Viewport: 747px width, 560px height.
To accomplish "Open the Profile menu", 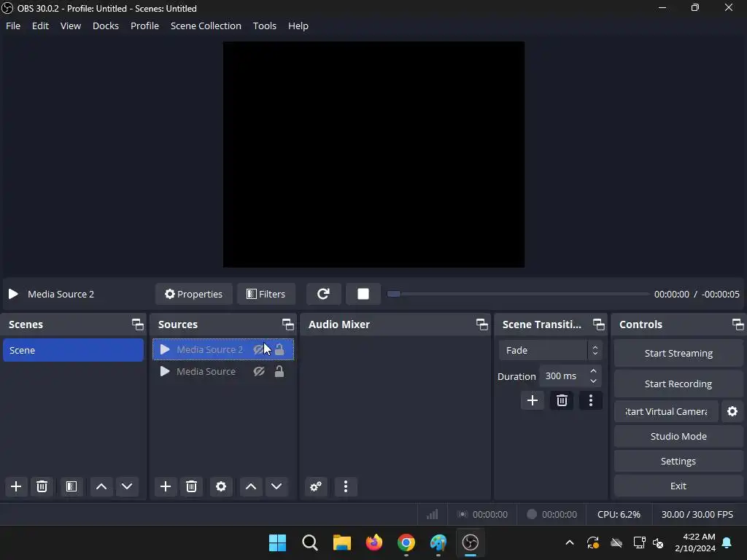I will point(145,26).
